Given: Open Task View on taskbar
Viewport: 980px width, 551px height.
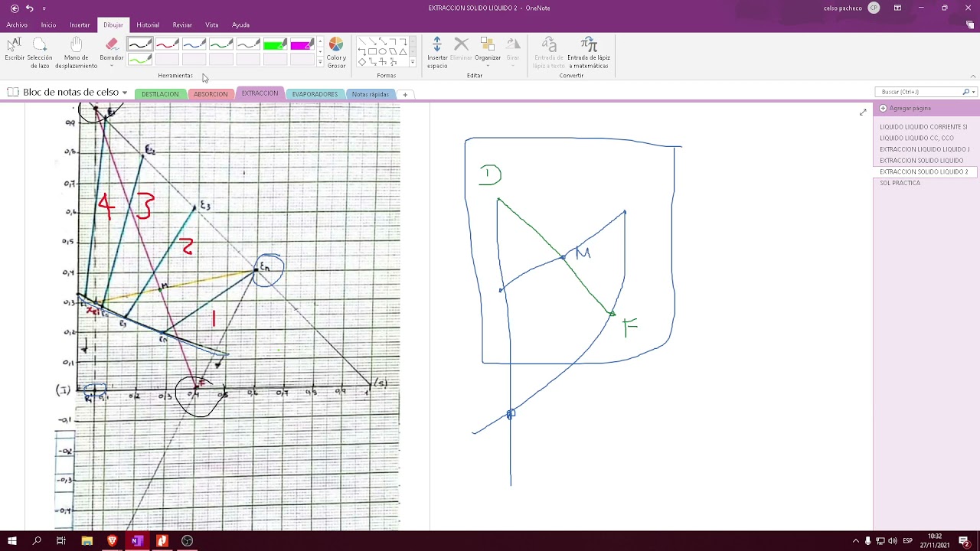Looking at the screenshot, I should [61, 541].
